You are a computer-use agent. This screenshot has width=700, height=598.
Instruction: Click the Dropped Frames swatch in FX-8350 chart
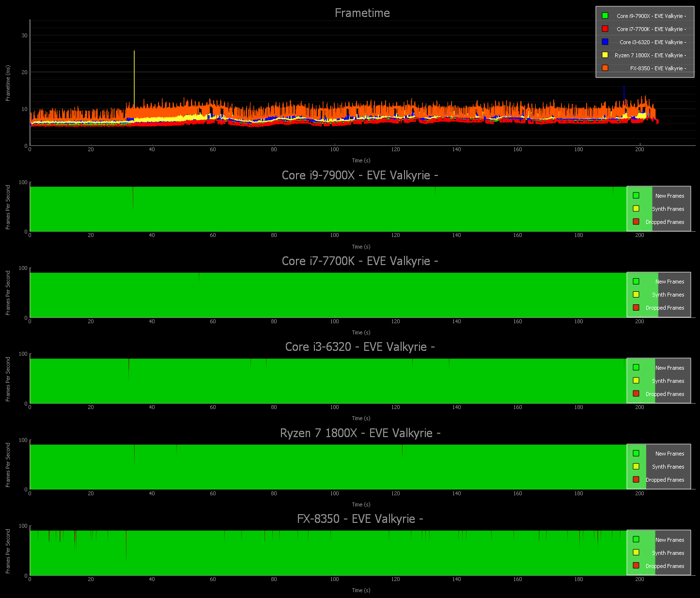click(636, 565)
